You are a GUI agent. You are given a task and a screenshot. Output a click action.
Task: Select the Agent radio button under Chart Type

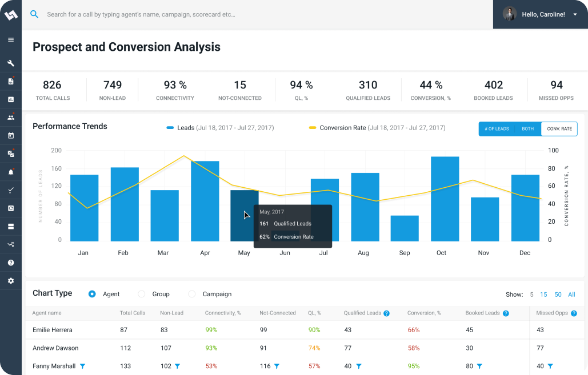(92, 294)
